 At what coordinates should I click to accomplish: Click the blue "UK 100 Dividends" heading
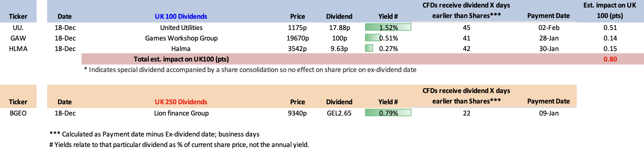181,16
